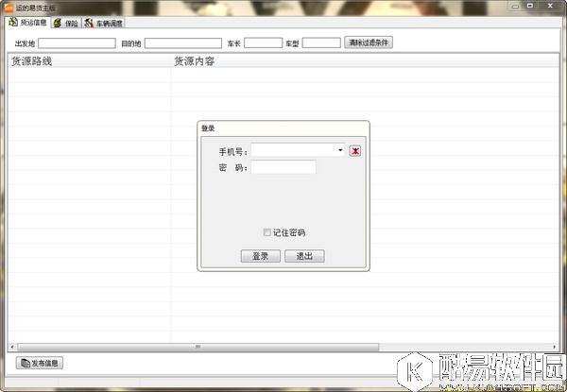Image resolution: width=567 pixels, height=392 pixels.
Task: Click the red delete icon beside 手机号
Action: (355, 150)
